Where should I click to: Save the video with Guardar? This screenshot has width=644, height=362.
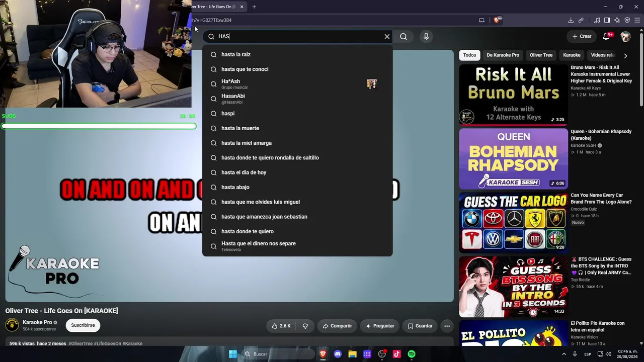[x=420, y=326]
